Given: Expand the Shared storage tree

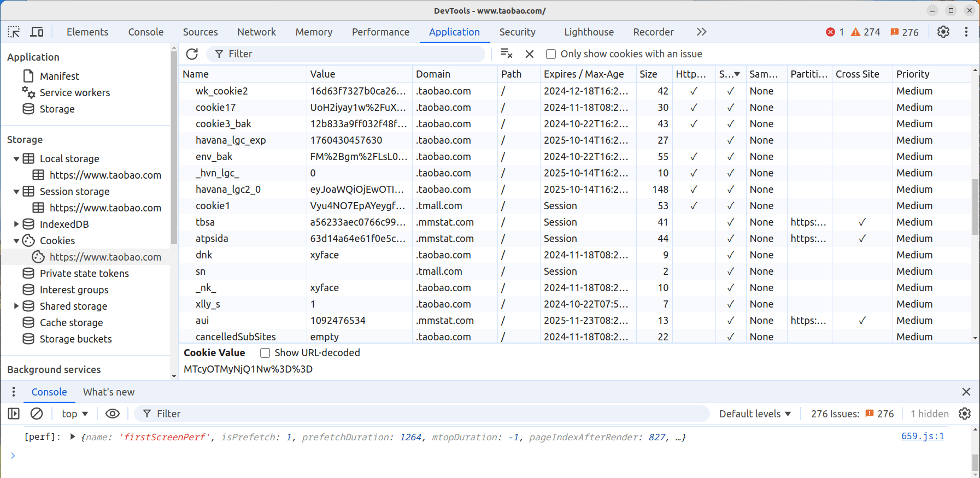Looking at the screenshot, I should tap(16, 306).
